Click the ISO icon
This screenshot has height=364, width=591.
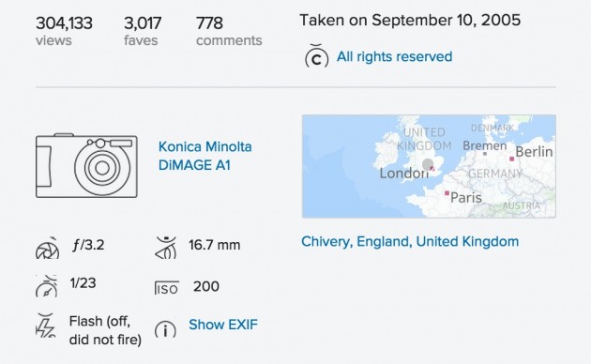point(167,288)
